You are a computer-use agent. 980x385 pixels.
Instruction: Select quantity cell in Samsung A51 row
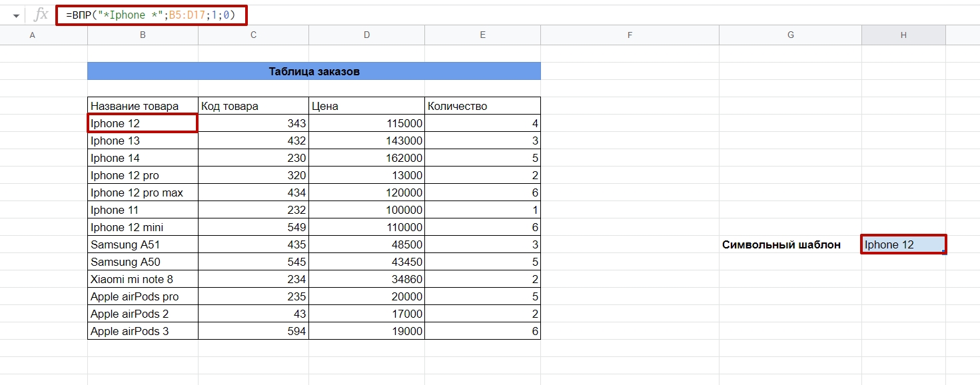tap(482, 244)
